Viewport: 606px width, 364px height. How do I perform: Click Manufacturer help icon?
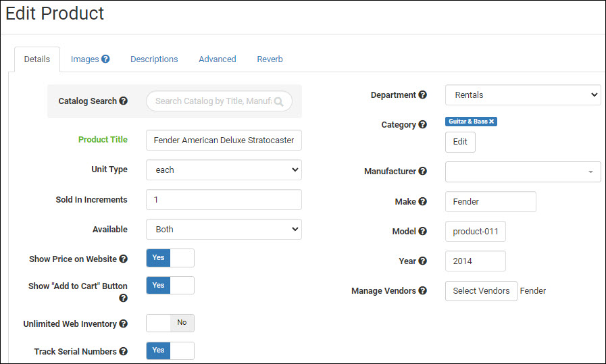423,171
